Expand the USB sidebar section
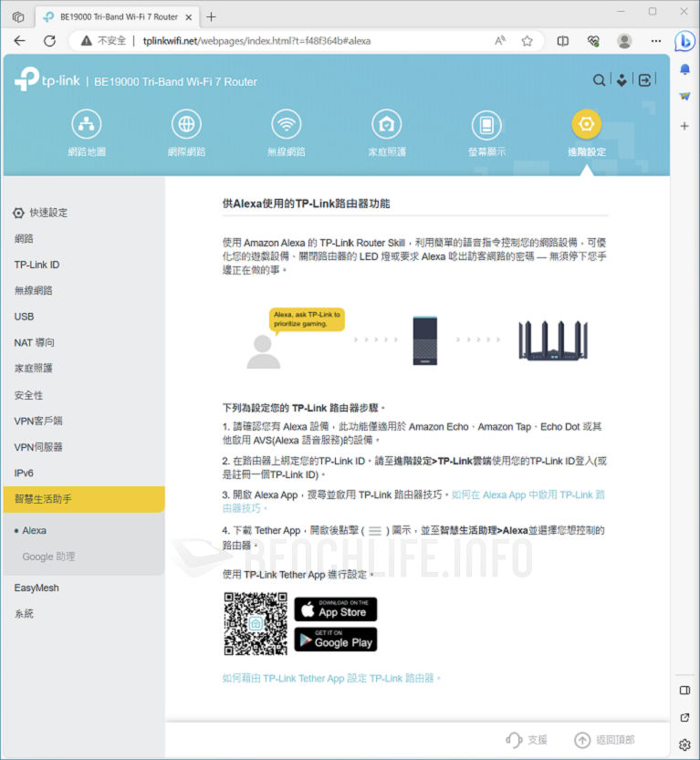Screen dimensions: 700x760 (24, 317)
